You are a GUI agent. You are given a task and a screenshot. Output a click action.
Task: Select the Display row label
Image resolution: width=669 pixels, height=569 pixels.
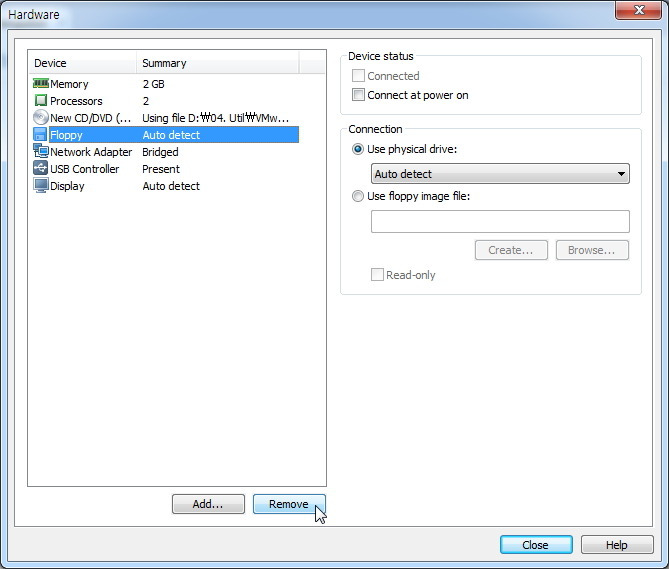click(x=67, y=186)
